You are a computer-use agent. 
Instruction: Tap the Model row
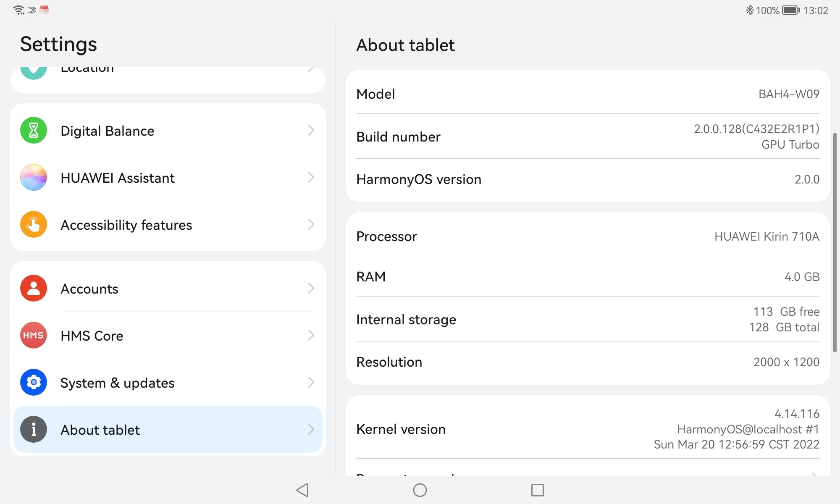[x=588, y=94]
